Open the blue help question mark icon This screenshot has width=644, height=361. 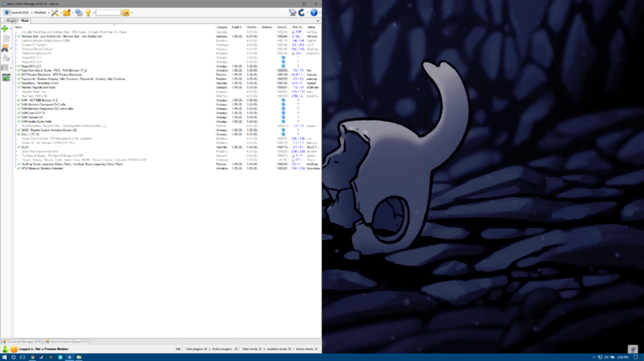click(313, 13)
